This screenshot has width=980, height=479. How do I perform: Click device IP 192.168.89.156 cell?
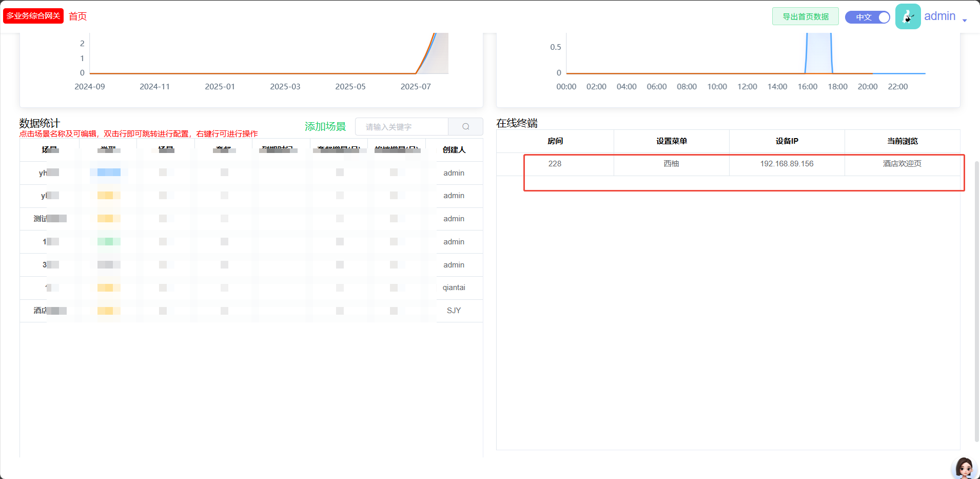point(787,164)
